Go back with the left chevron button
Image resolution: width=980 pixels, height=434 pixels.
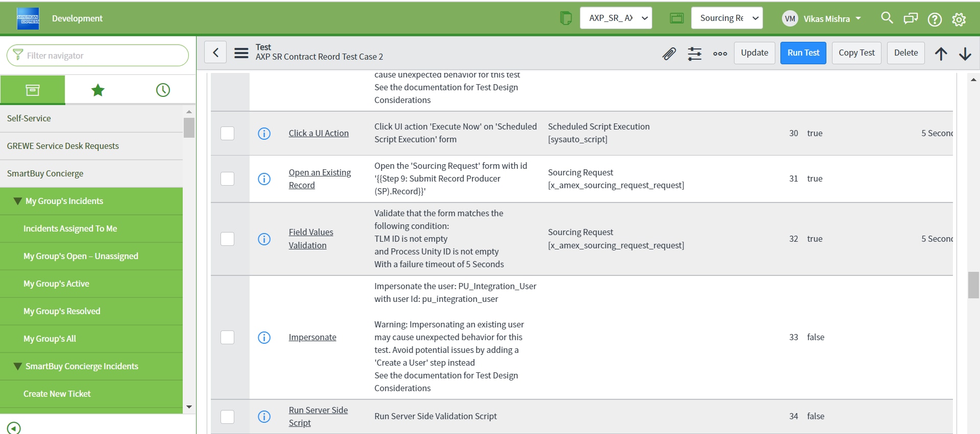tap(216, 53)
